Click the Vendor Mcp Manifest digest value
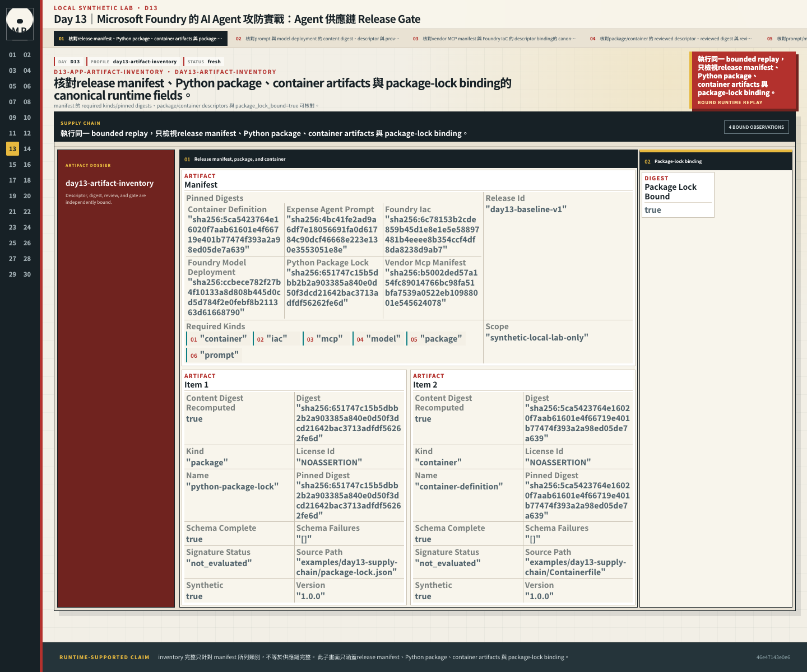 pyautogui.click(x=432, y=288)
